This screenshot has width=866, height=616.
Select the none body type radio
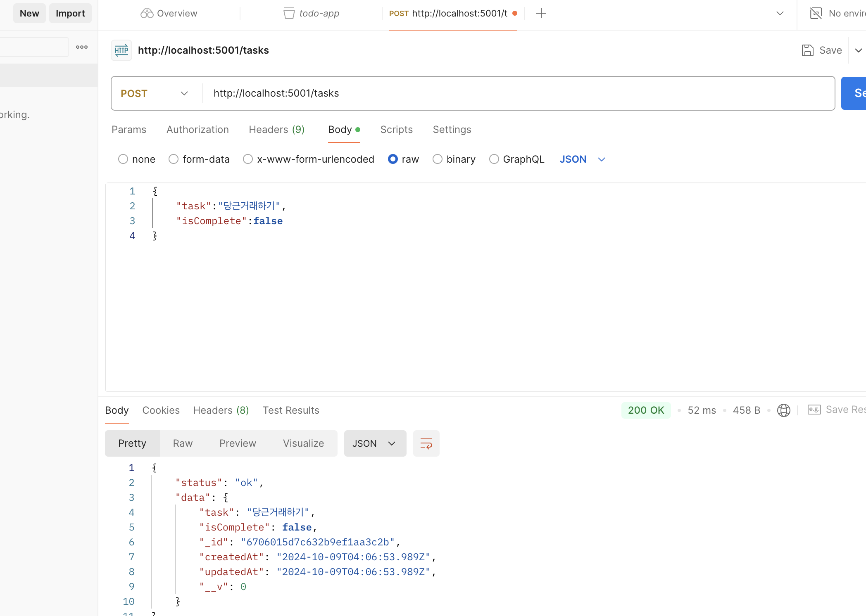click(123, 159)
